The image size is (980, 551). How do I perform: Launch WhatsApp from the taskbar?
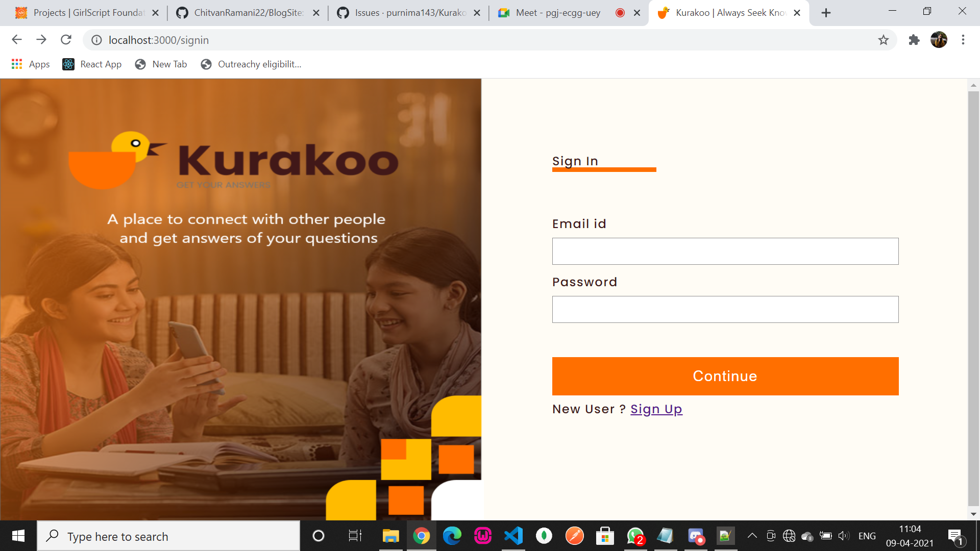click(635, 536)
